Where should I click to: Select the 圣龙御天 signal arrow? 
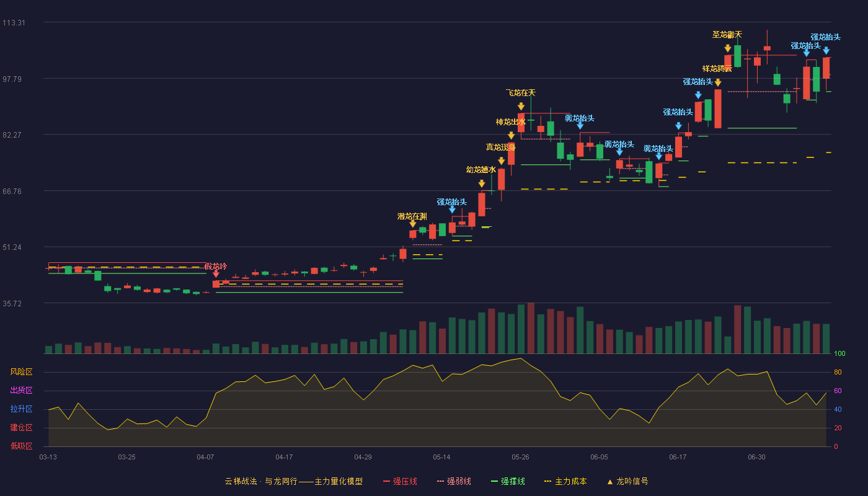click(728, 48)
